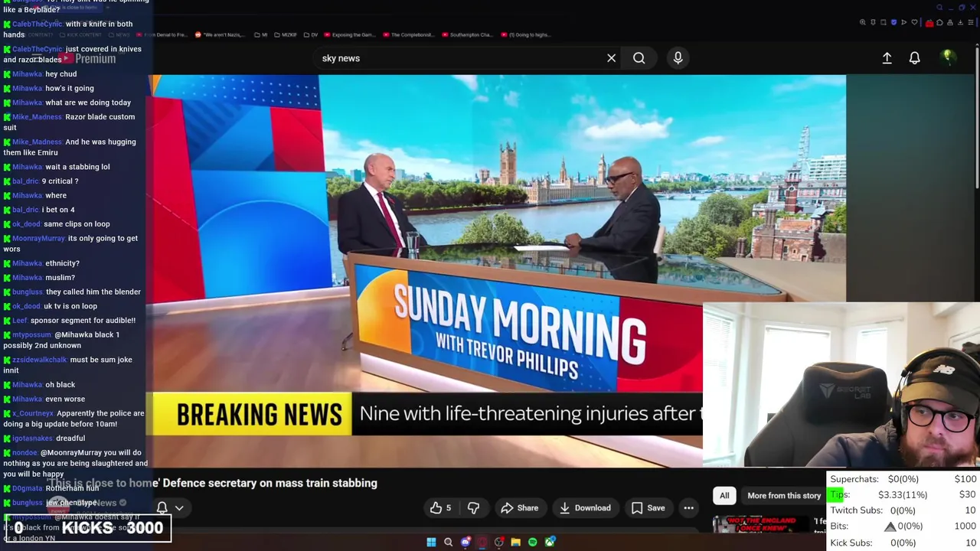Viewport: 980px width, 551px height.
Task: Open the three-dot more actions menu
Action: coord(688,508)
